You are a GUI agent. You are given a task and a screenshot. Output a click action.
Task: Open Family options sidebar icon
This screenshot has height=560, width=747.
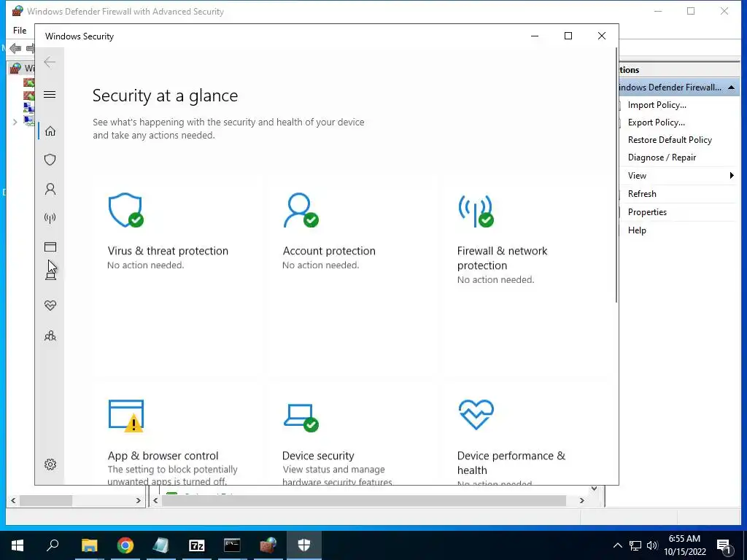(x=50, y=336)
